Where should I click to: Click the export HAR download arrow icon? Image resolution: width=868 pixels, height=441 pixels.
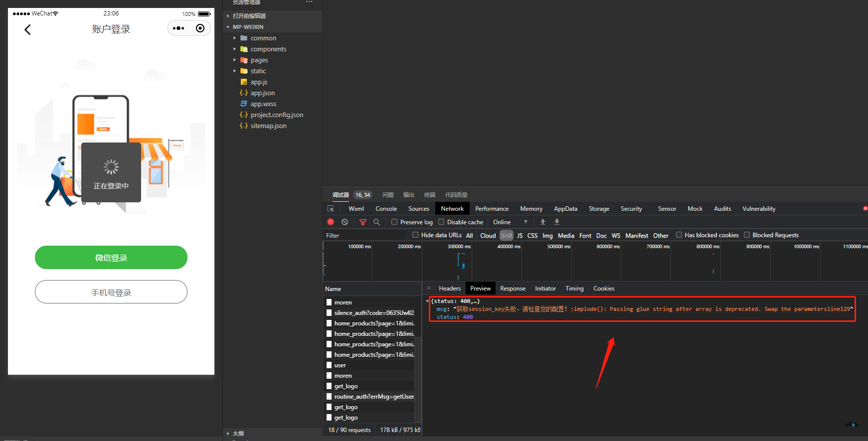click(x=557, y=222)
